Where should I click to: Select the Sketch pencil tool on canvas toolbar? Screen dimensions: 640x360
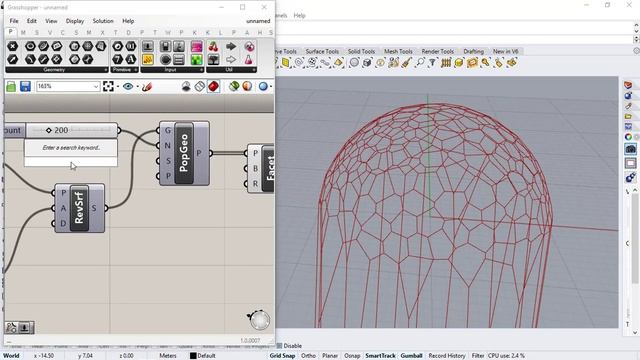pos(147,87)
